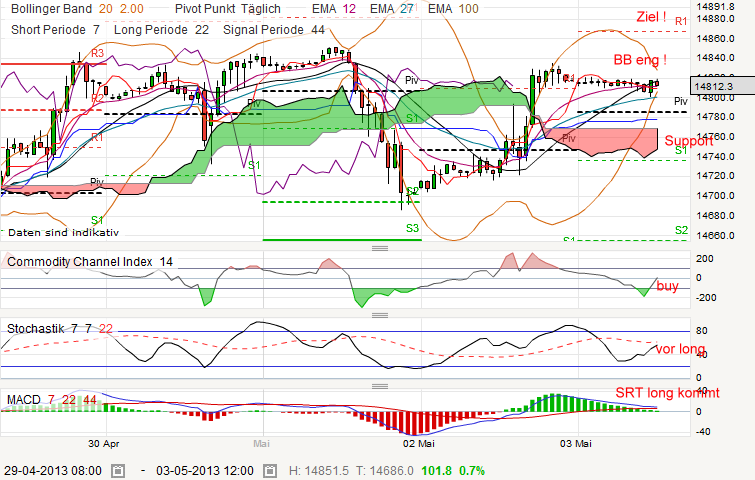The image size is (755, 480).
Task: Open the calendar icon beside 29-04-2013 08:00
Action: point(118,470)
